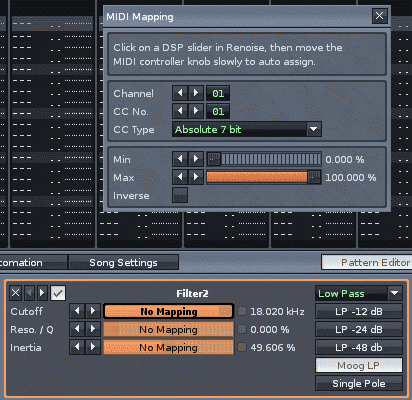Toggle the small box beside Cutoff value

pyautogui.click(x=242, y=311)
